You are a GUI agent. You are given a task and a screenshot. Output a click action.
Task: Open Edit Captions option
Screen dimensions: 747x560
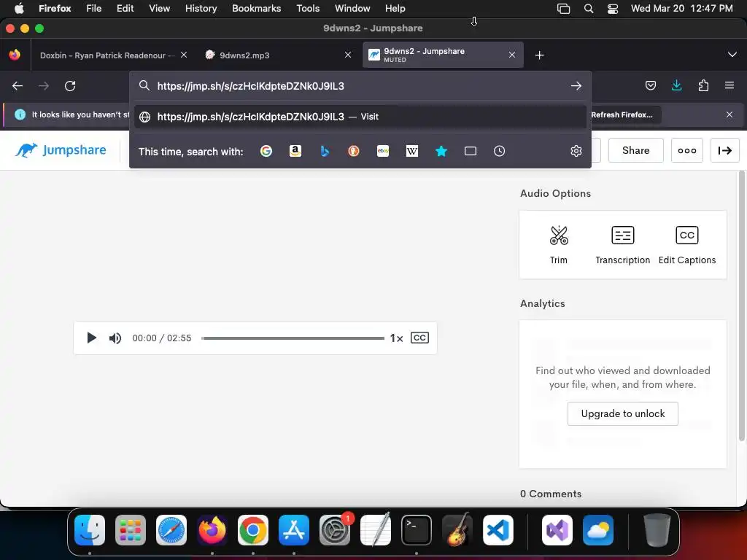(x=687, y=245)
